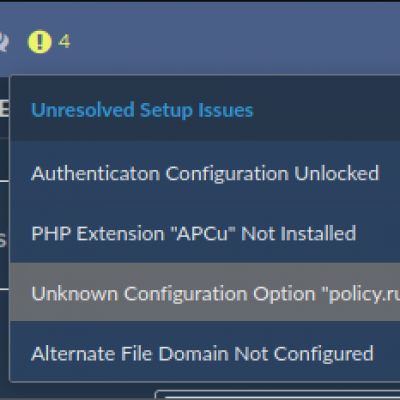Viewport: 400px width, 400px height.
Task: Click the cut-off "s" text at left edge
Action: click(x=3, y=241)
